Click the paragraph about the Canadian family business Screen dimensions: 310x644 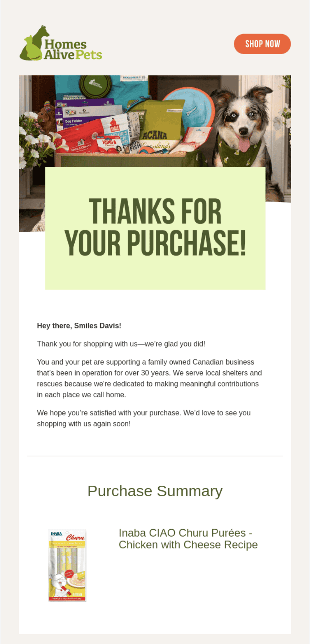click(x=149, y=378)
